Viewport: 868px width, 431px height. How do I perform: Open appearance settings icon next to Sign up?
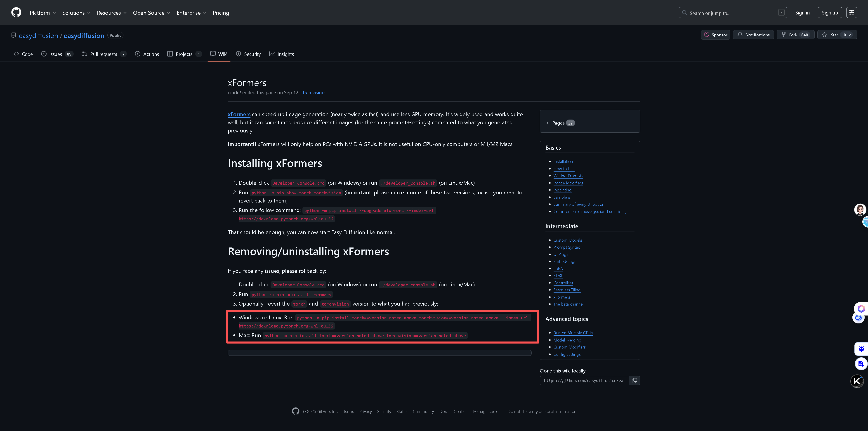[851, 12]
